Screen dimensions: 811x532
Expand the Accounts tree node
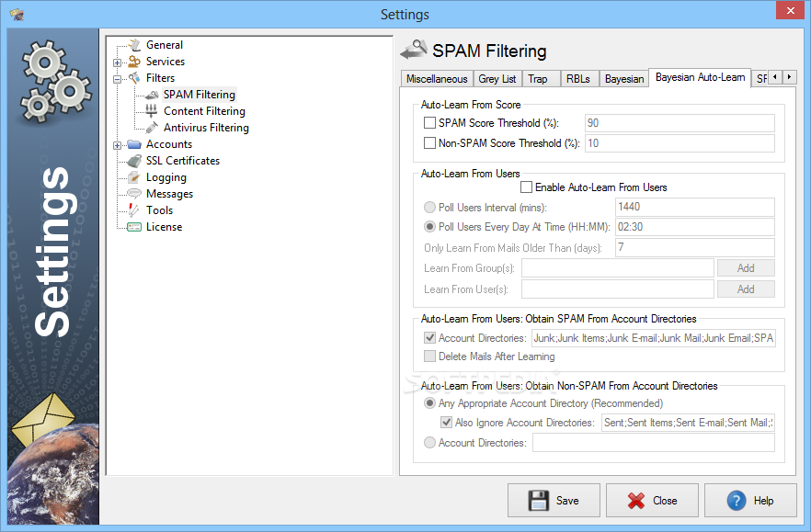point(118,146)
